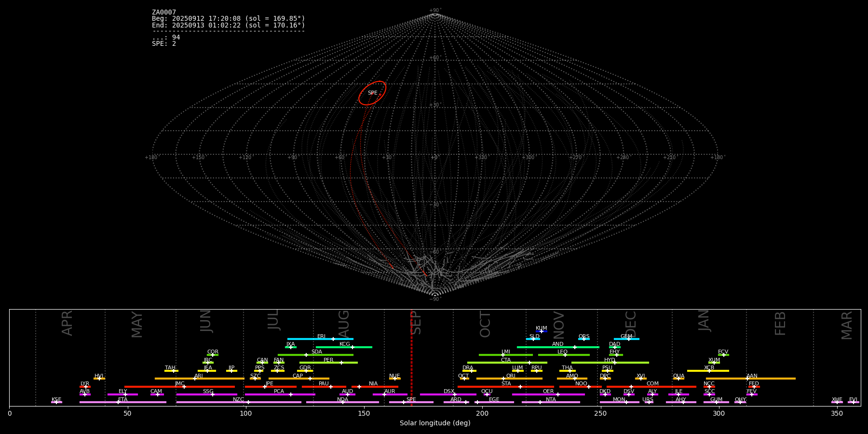Click the ZA0007 station name text
The width and height of the screenshot is (868, 434).
click(164, 13)
